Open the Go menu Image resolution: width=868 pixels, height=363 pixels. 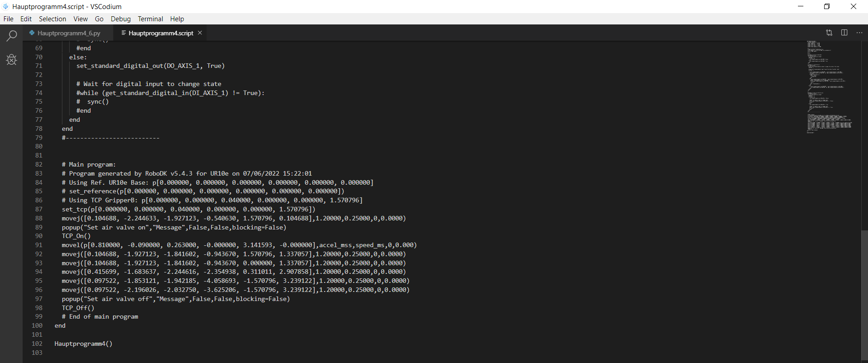pos(99,19)
